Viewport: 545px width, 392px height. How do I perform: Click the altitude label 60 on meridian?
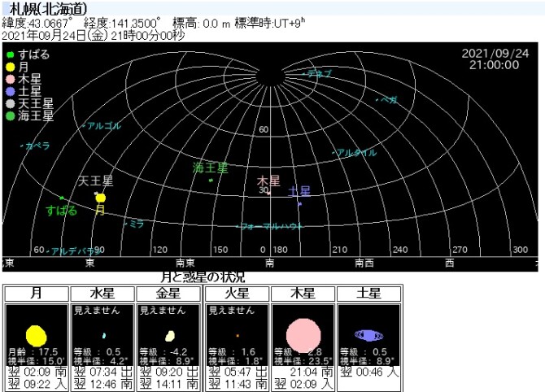(264, 129)
